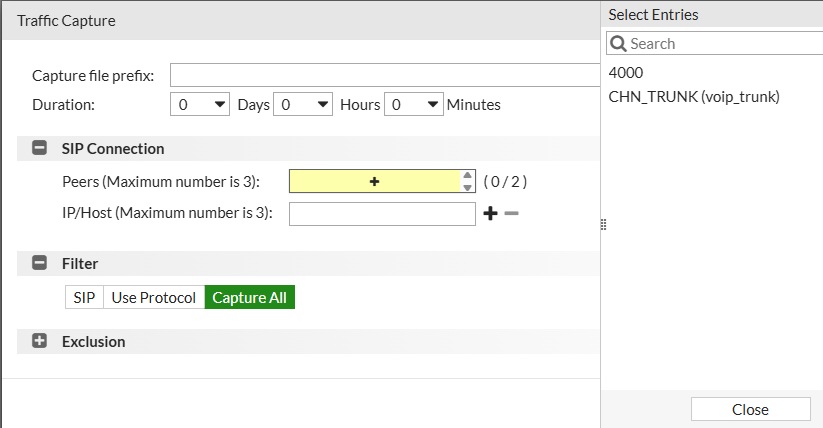Click the IP/Host text input field

pos(382,214)
